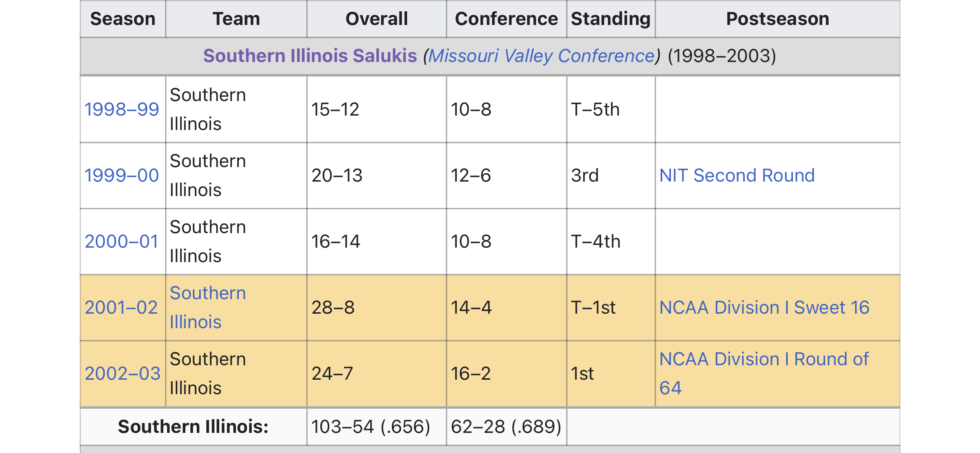The width and height of the screenshot is (980, 453).
Task: Click the NIT Second Round link
Action: (x=737, y=176)
